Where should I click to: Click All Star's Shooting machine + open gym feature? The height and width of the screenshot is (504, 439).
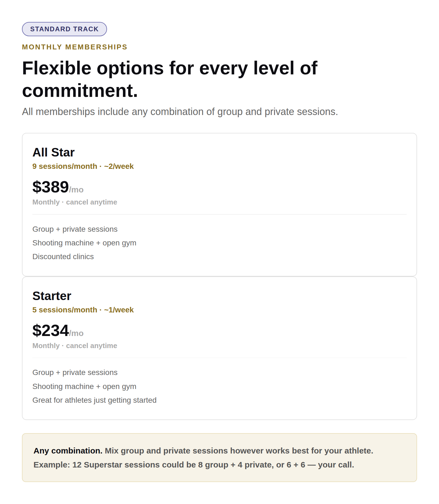(85, 243)
